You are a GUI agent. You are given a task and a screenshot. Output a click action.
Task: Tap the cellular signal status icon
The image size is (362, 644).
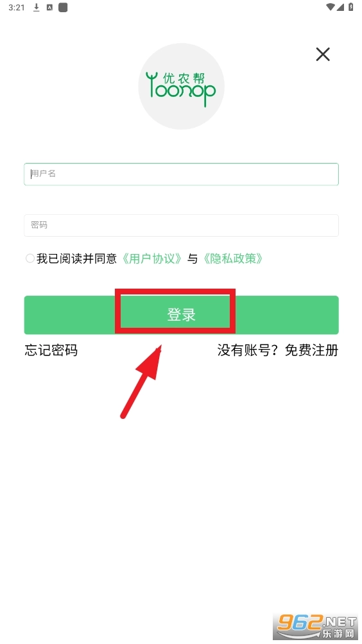[x=340, y=7]
